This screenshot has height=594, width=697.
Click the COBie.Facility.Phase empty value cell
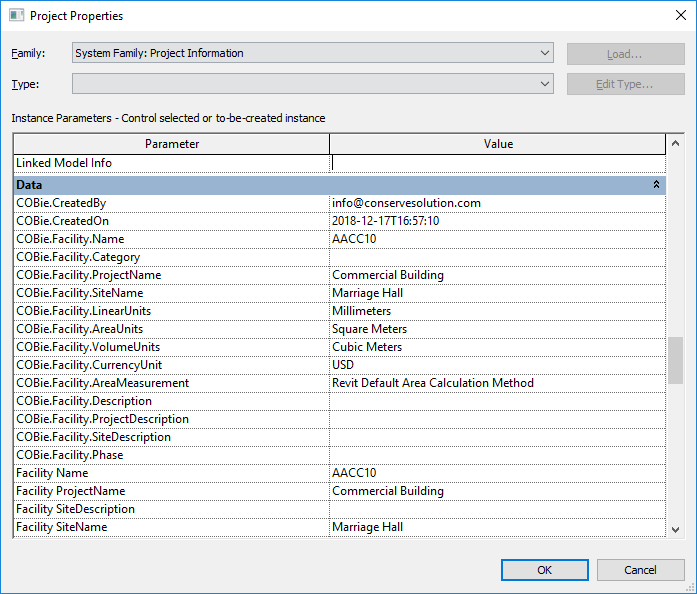coord(497,455)
